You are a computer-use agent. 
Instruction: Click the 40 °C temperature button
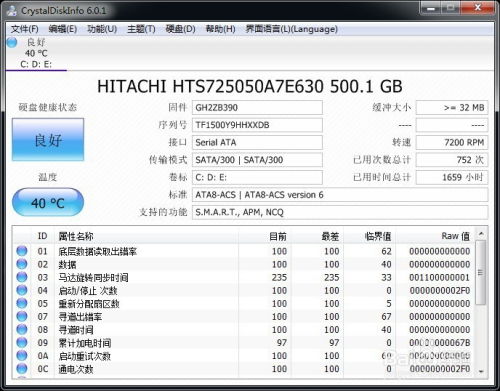point(48,202)
